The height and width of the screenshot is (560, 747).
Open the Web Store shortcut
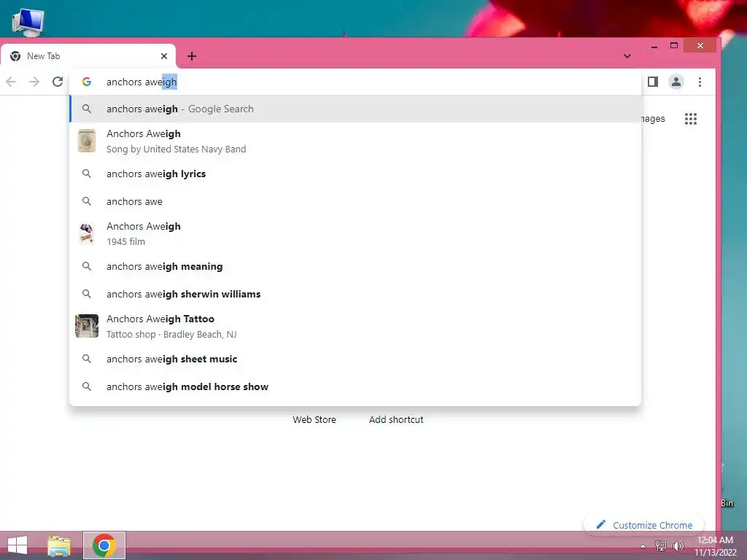[x=314, y=419]
